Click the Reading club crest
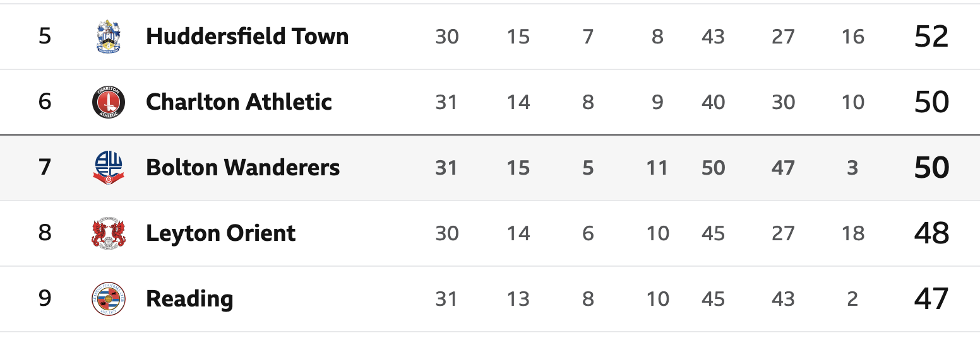Viewport: 980px width, 338px height. (109, 299)
